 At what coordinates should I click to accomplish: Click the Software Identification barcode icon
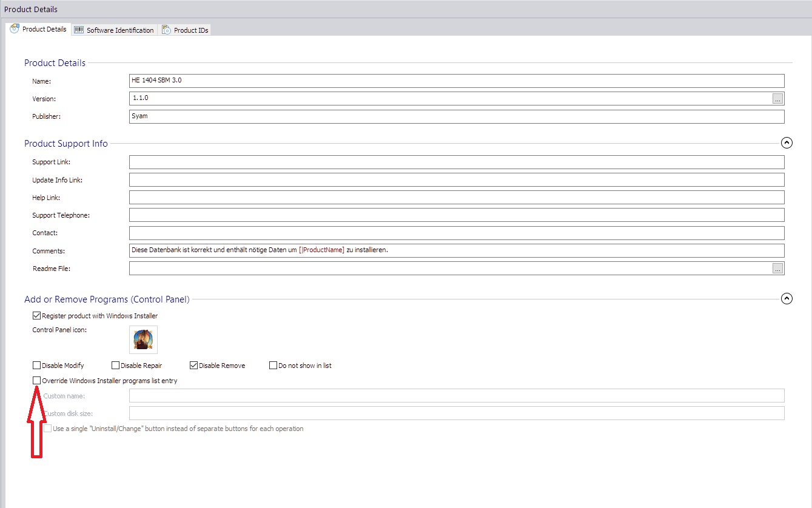[x=79, y=30]
